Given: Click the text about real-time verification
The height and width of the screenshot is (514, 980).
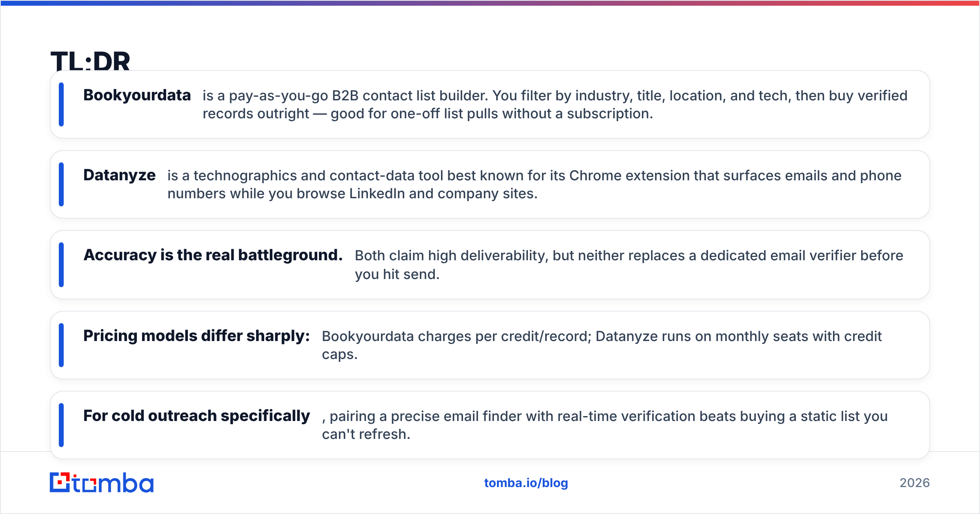Looking at the screenshot, I should pyautogui.click(x=605, y=425).
